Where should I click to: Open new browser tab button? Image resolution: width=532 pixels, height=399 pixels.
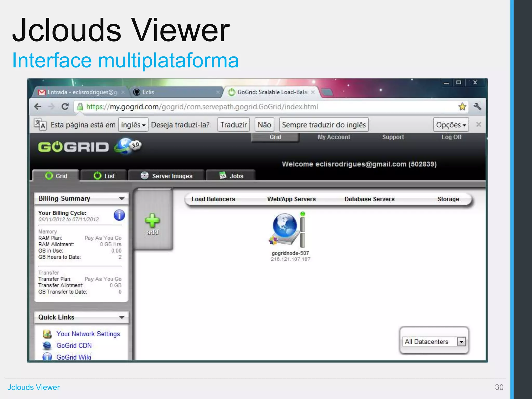327,92
